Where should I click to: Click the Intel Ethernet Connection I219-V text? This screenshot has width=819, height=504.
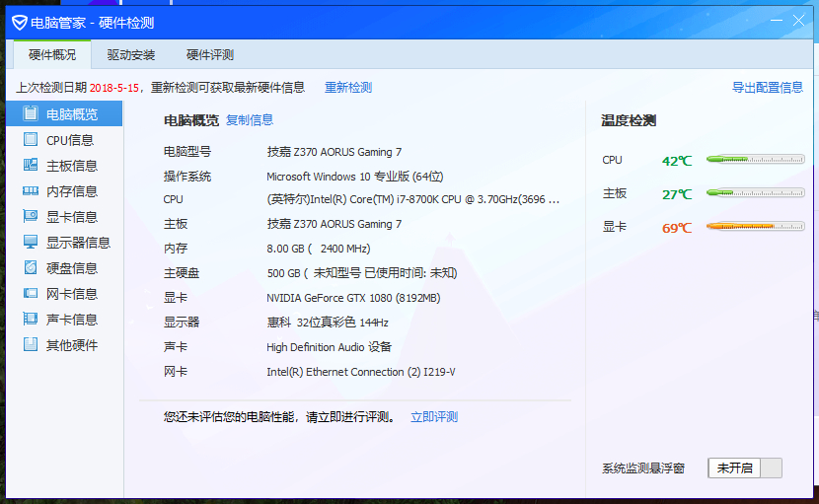click(x=360, y=372)
